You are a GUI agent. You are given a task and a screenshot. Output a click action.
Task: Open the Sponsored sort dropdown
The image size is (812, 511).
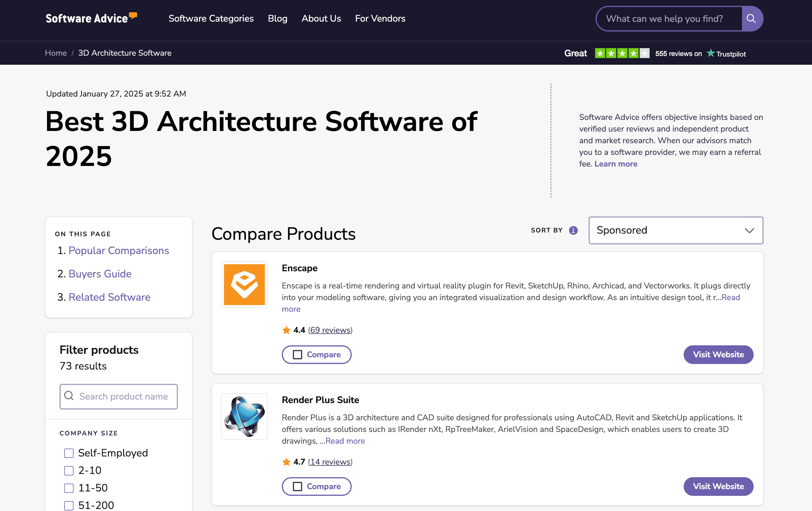pyautogui.click(x=676, y=230)
